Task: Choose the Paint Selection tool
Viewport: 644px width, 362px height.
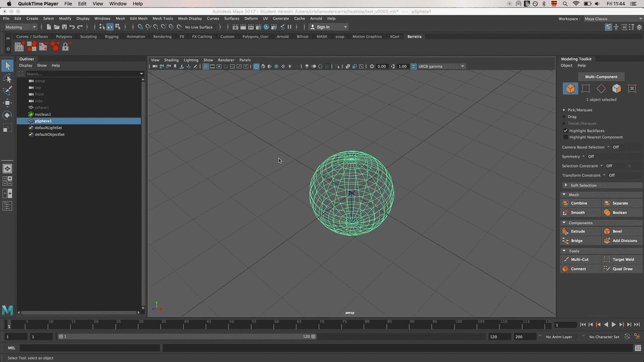Action: point(8,90)
